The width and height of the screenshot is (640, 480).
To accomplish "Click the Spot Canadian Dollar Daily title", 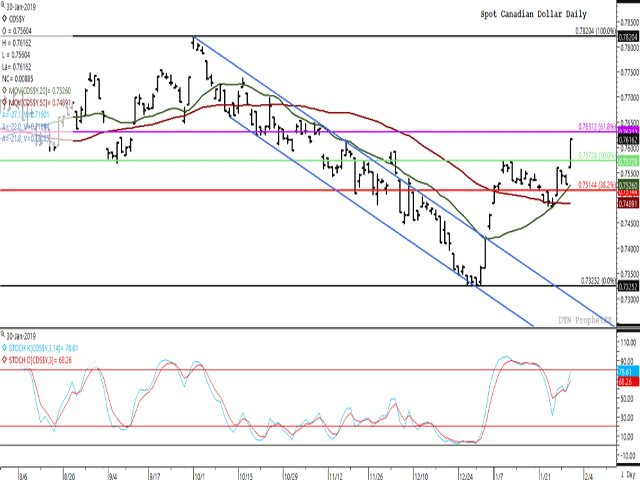I will [533, 14].
